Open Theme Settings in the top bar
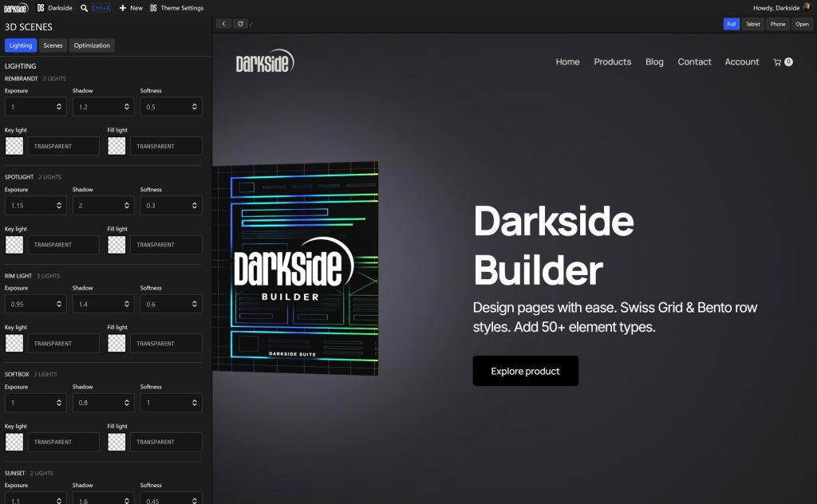 176,8
